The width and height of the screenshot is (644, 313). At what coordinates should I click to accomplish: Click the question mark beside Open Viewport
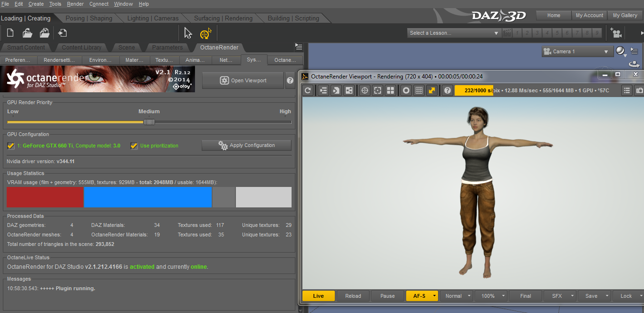click(290, 81)
